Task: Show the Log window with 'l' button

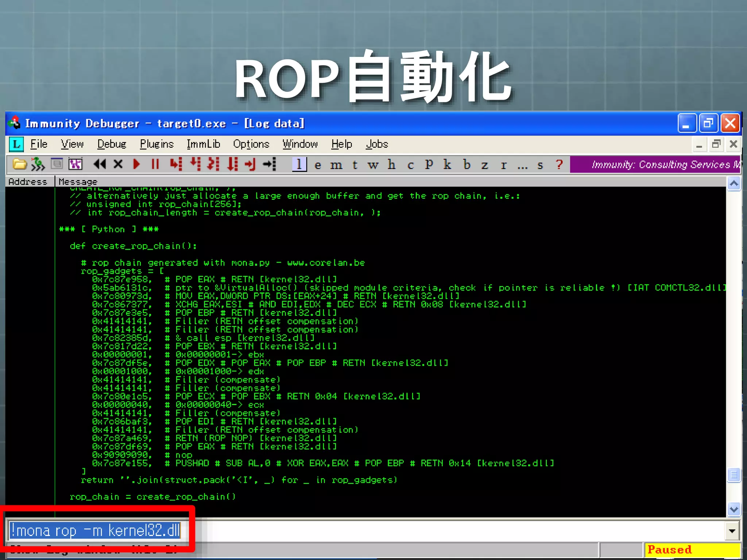Action: [x=299, y=164]
